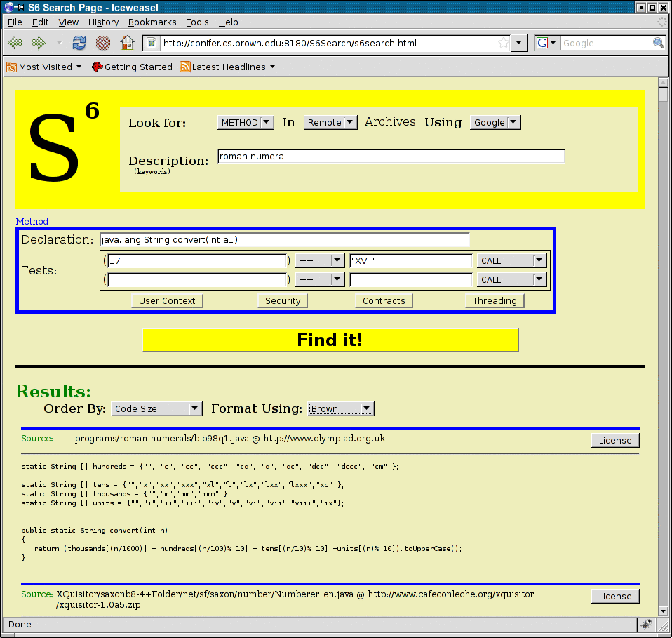Open the Bookmarks menu

[152, 22]
